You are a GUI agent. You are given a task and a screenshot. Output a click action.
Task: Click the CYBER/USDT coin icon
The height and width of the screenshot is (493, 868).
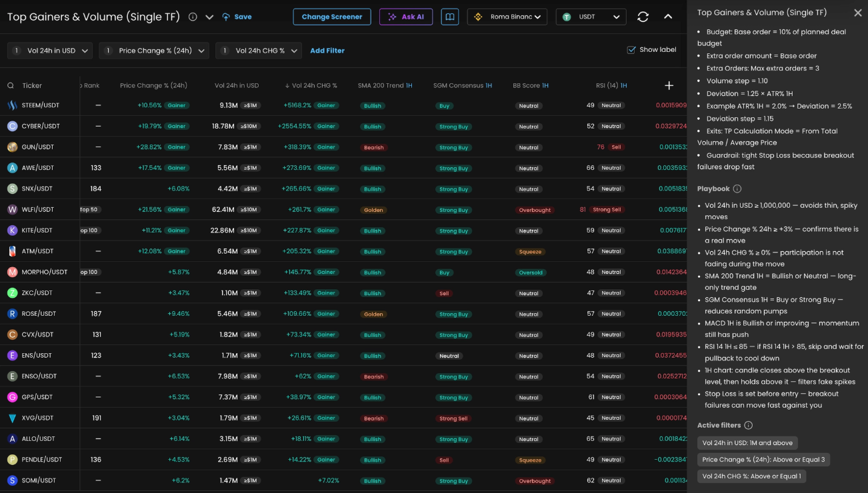click(x=12, y=126)
